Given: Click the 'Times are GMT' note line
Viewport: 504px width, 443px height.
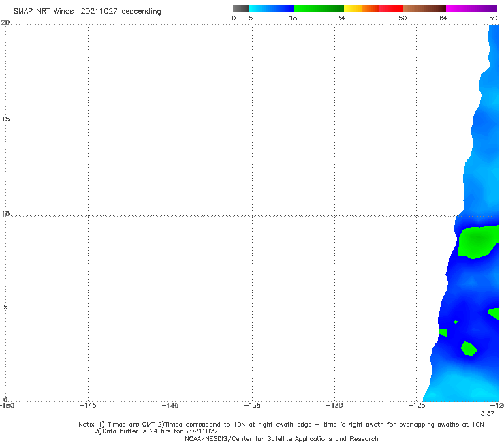Looking at the screenshot, I should (x=281, y=425).
